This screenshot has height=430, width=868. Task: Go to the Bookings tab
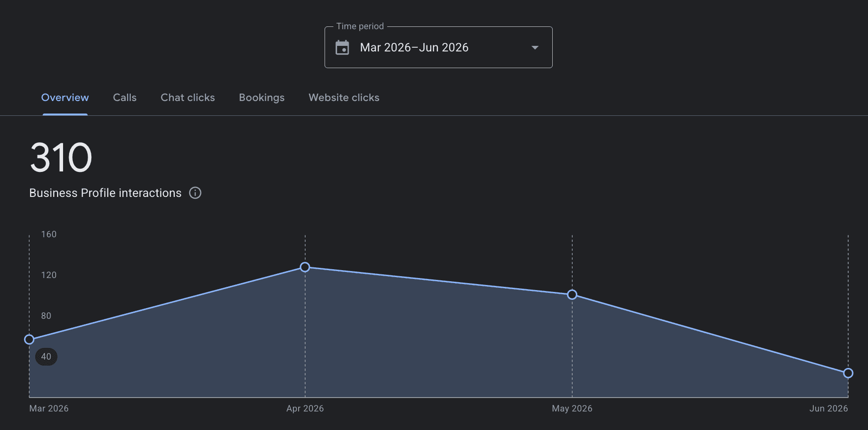[x=262, y=98]
